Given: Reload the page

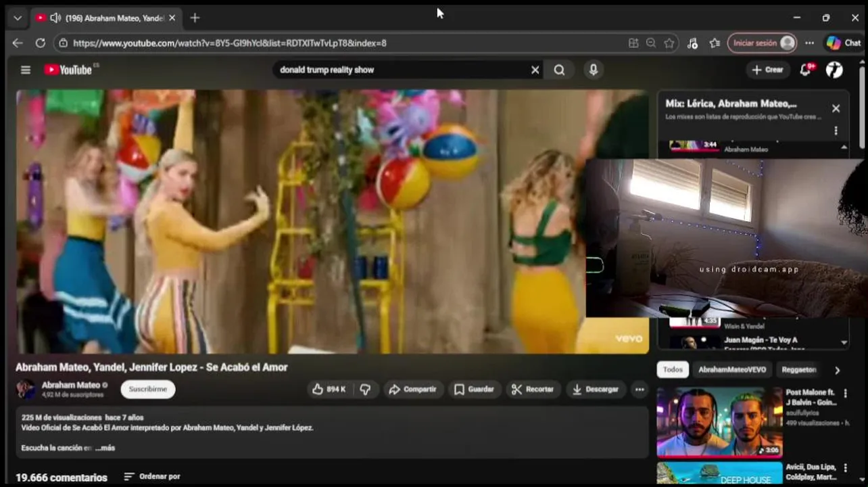Looking at the screenshot, I should [40, 43].
